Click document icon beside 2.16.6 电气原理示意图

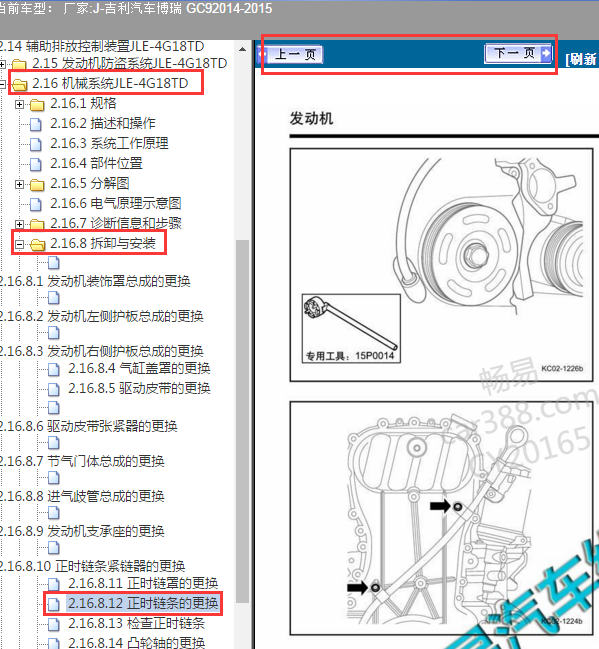(36, 204)
